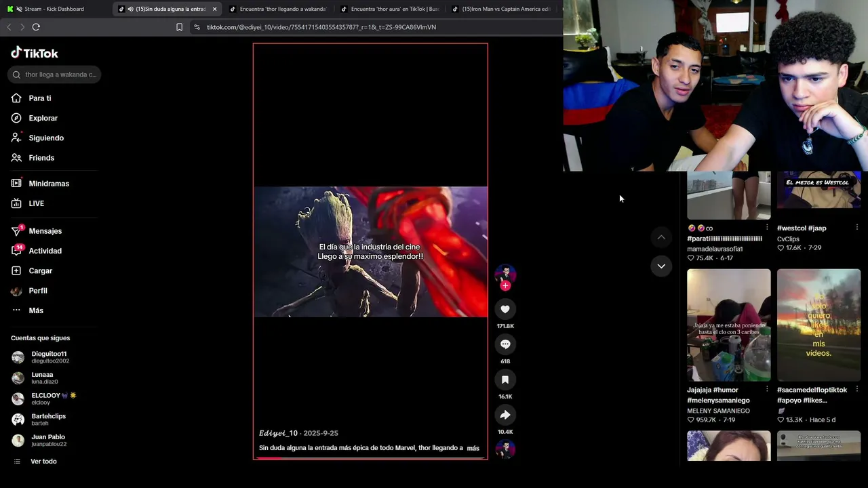Image resolution: width=868 pixels, height=488 pixels.
Task: Open the spinning sound disc below share
Action: (505, 449)
